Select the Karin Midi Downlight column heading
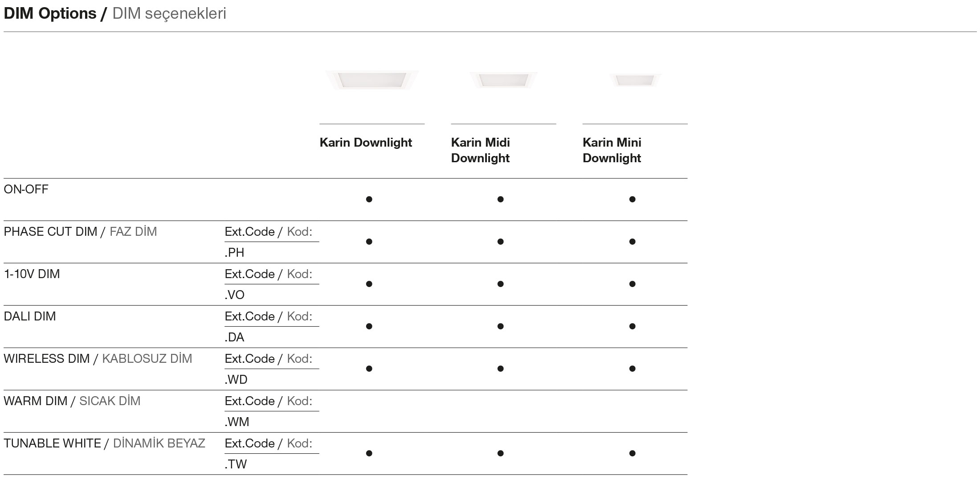980x480 pixels. point(480,150)
